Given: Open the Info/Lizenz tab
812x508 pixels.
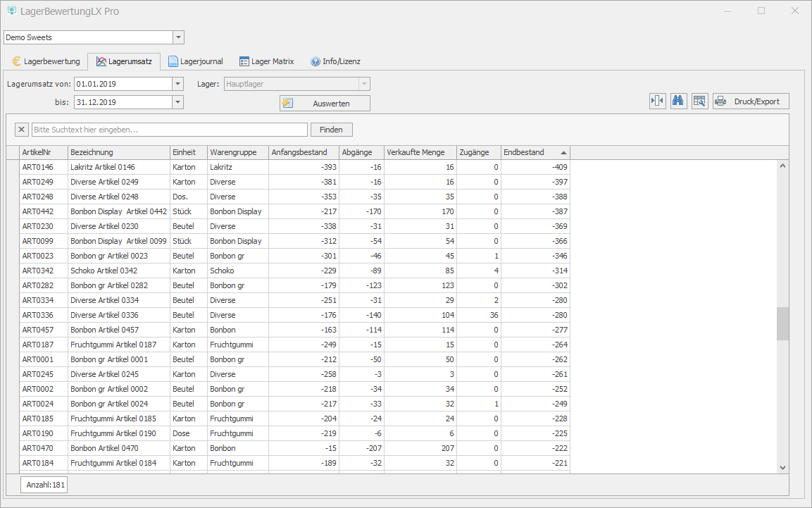Looking at the screenshot, I should 335,61.
